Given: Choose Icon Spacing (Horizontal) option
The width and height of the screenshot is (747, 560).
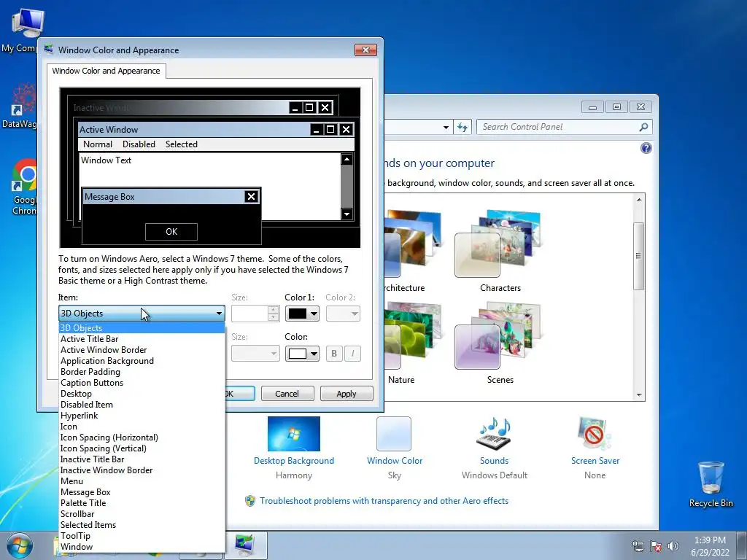Looking at the screenshot, I should (x=142, y=437).
